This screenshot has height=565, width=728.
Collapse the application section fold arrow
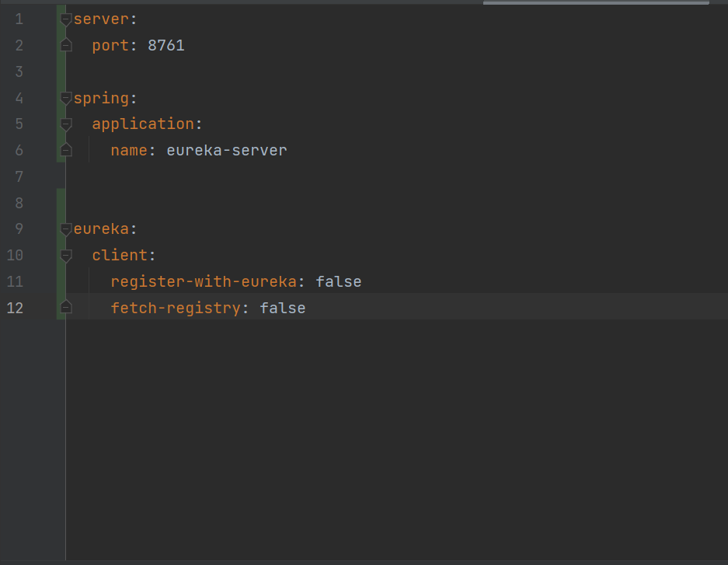65,124
